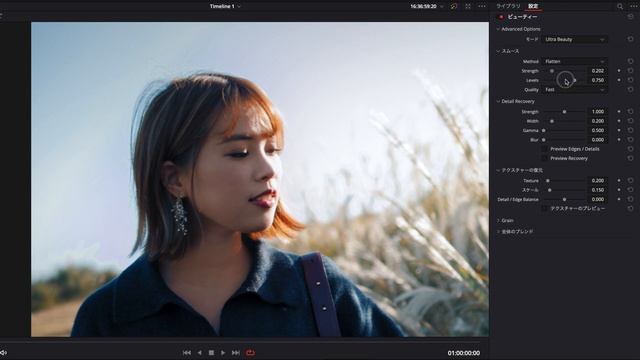This screenshot has width=640, height=360.
Task: Reset the Texture value 0.200
Action: 631,180
